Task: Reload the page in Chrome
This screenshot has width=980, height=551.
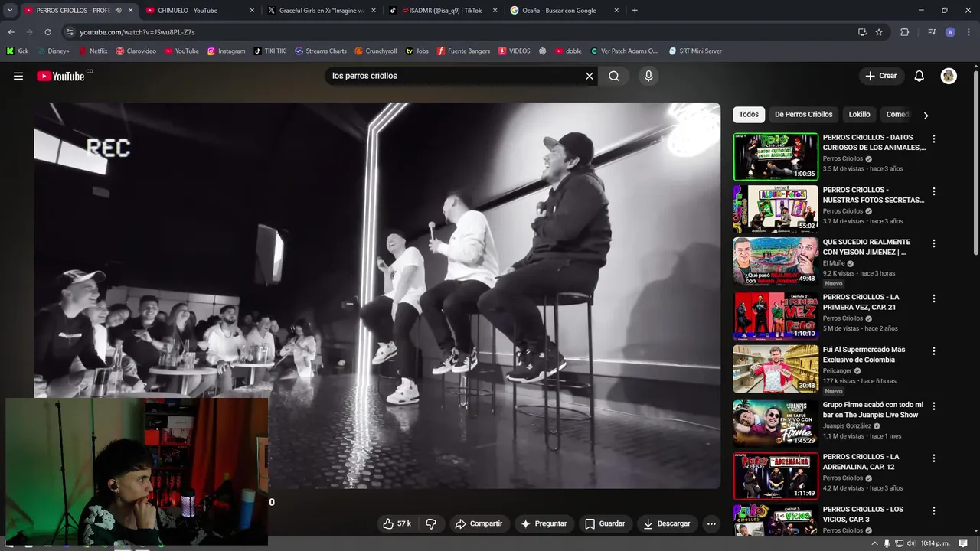Action: [47, 32]
